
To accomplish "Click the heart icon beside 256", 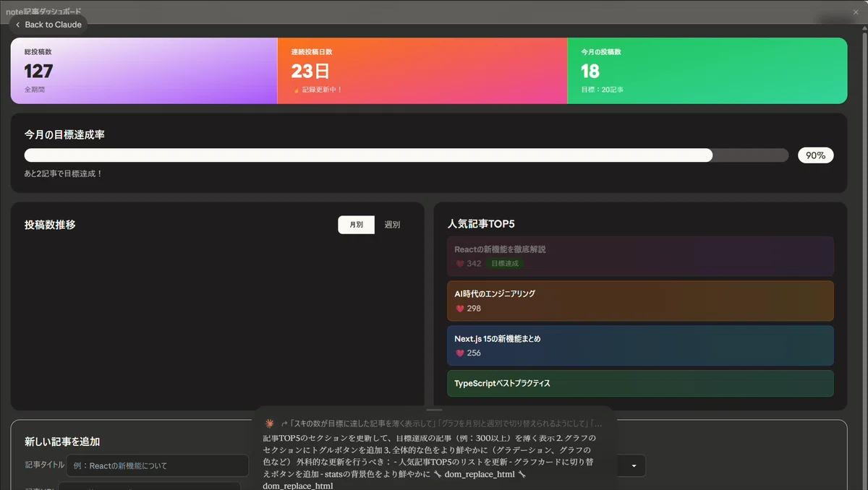I will (459, 353).
